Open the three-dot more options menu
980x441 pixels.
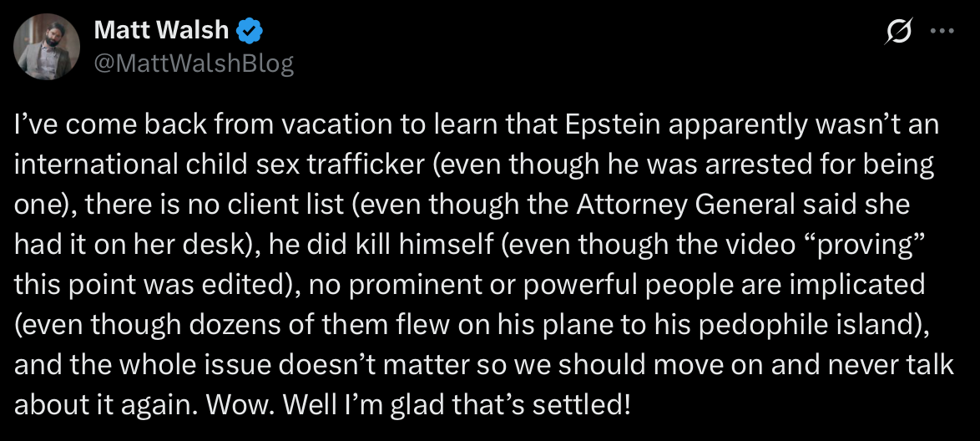(942, 31)
